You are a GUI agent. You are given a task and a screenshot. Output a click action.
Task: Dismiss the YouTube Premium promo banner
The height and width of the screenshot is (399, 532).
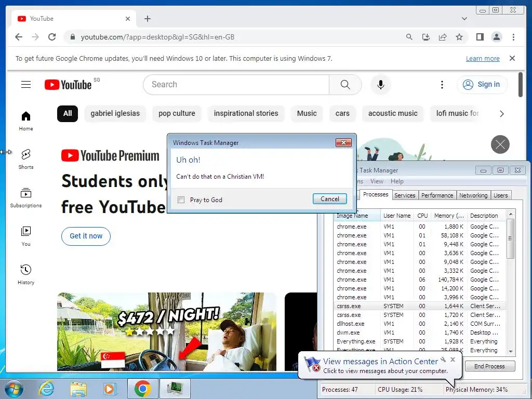[x=500, y=144]
